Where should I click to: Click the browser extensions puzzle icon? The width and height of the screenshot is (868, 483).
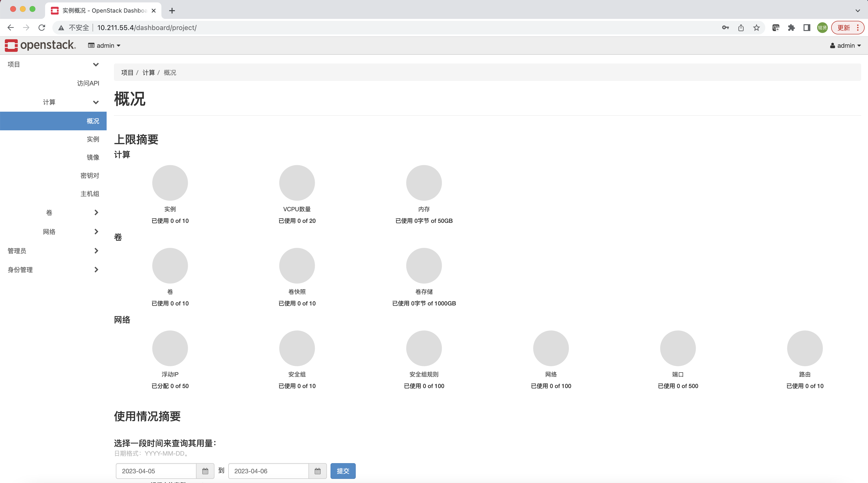pos(791,28)
